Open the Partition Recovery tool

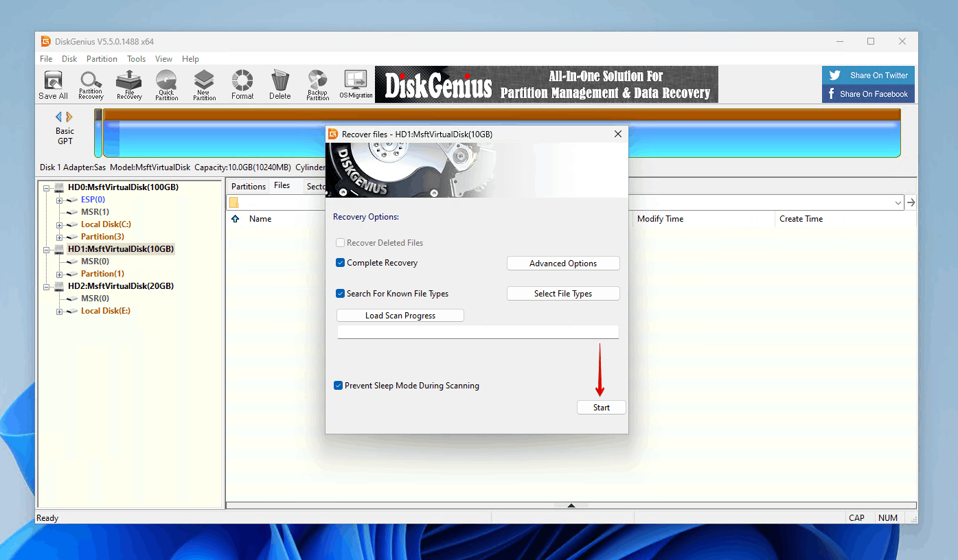click(x=91, y=85)
